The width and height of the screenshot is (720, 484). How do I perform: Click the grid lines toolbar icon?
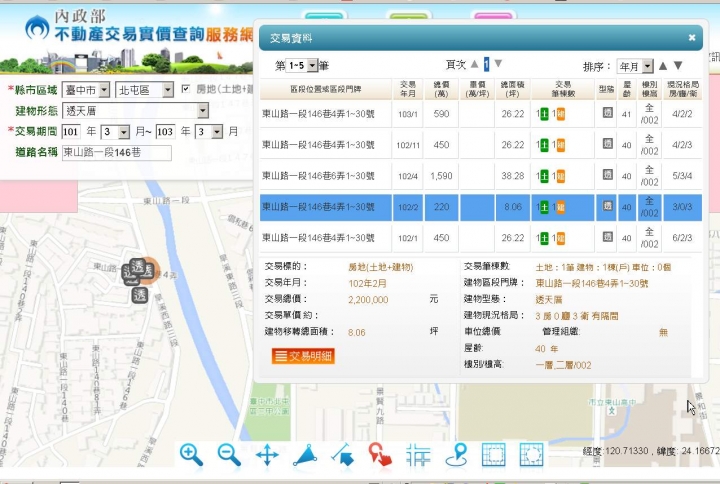coord(419,454)
